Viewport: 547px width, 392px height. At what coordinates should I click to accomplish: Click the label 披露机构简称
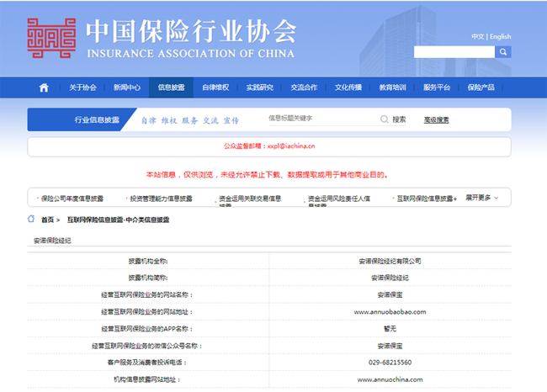148,278
